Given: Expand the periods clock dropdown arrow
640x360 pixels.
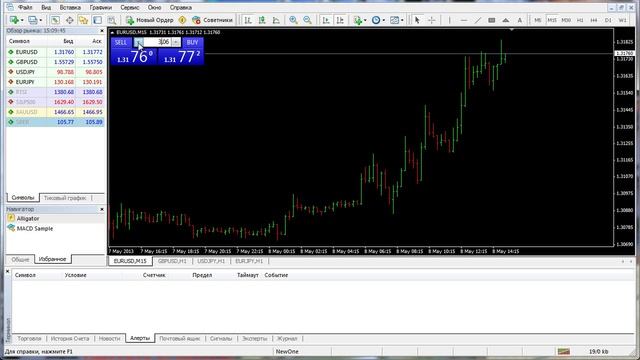Looking at the screenshot, I should tap(383, 20).
